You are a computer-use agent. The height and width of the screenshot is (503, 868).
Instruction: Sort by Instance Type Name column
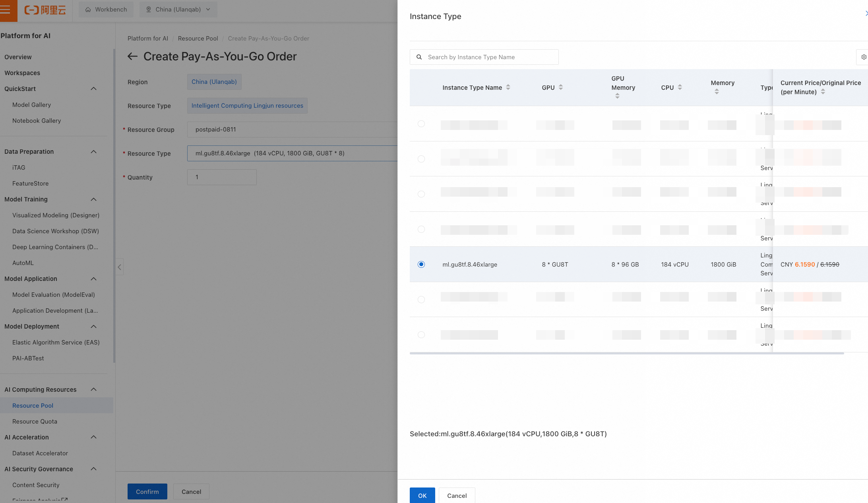tap(508, 87)
